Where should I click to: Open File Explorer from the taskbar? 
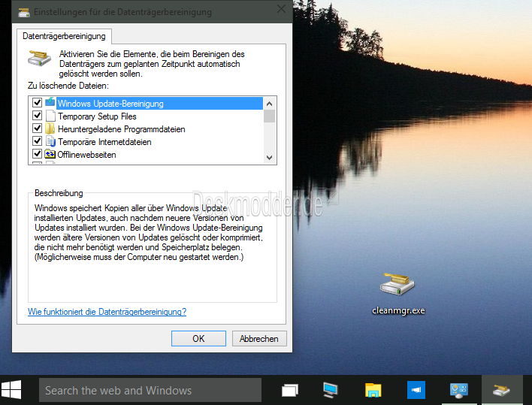[x=373, y=390]
